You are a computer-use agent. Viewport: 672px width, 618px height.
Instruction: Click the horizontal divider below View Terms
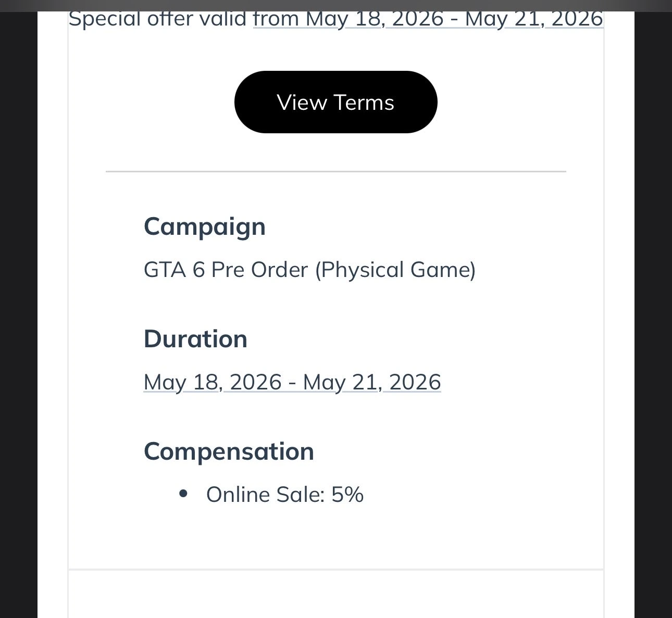[x=335, y=171]
